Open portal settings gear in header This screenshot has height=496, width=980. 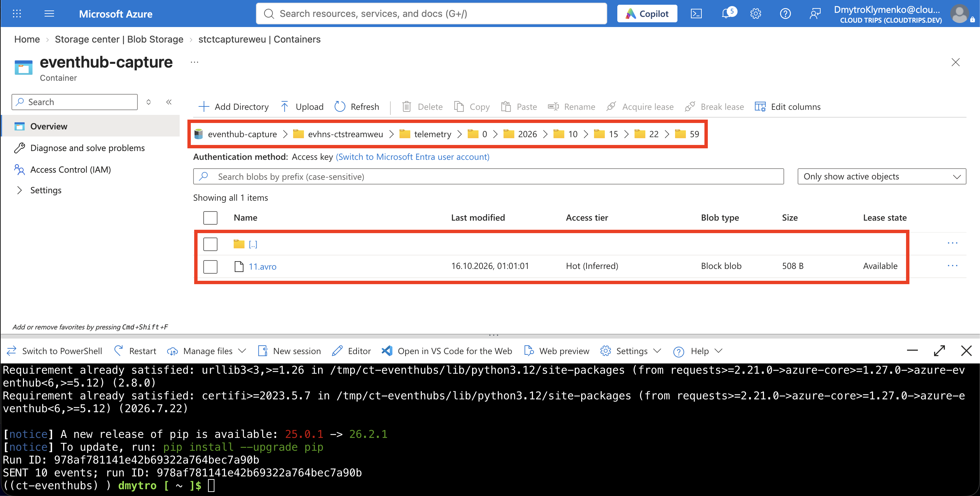click(755, 14)
